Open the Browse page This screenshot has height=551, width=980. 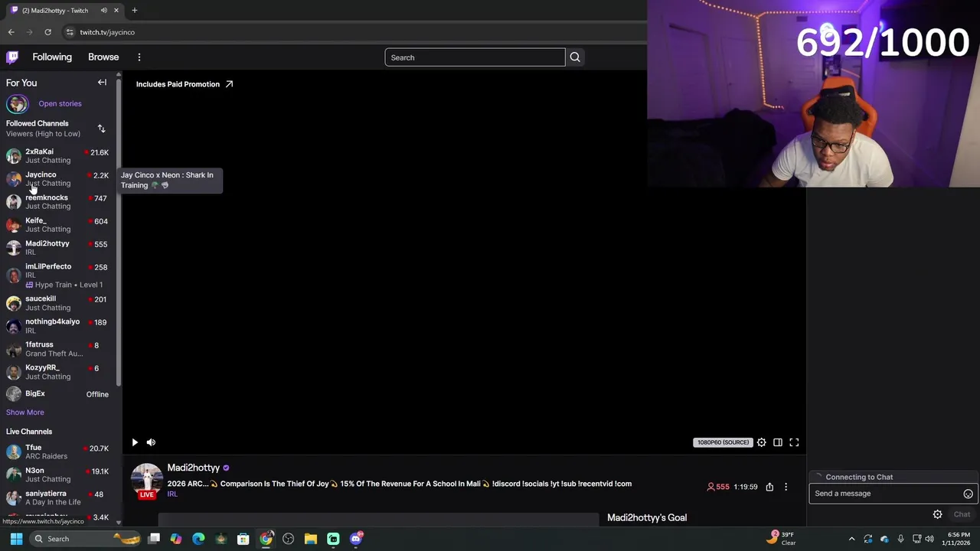tap(103, 57)
